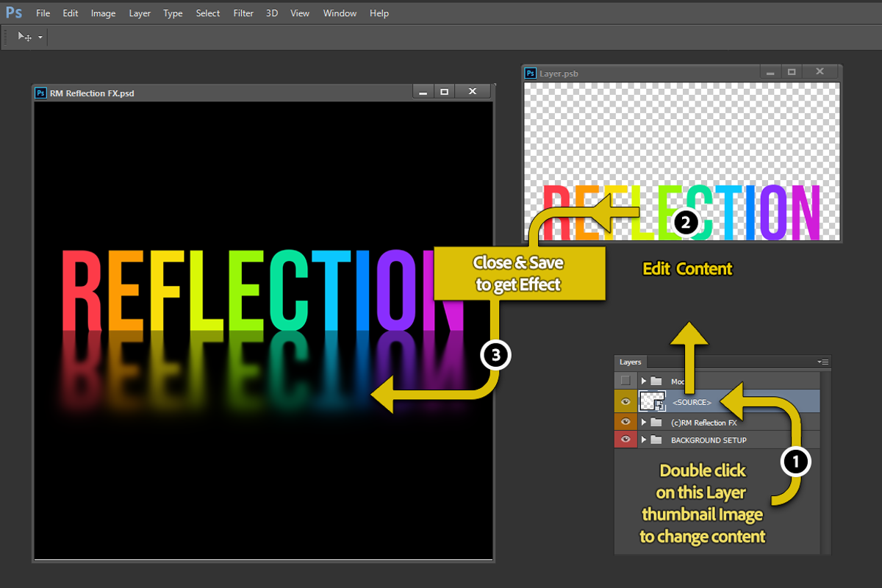Close the RM Reflection FX.psd window

coord(473,92)
